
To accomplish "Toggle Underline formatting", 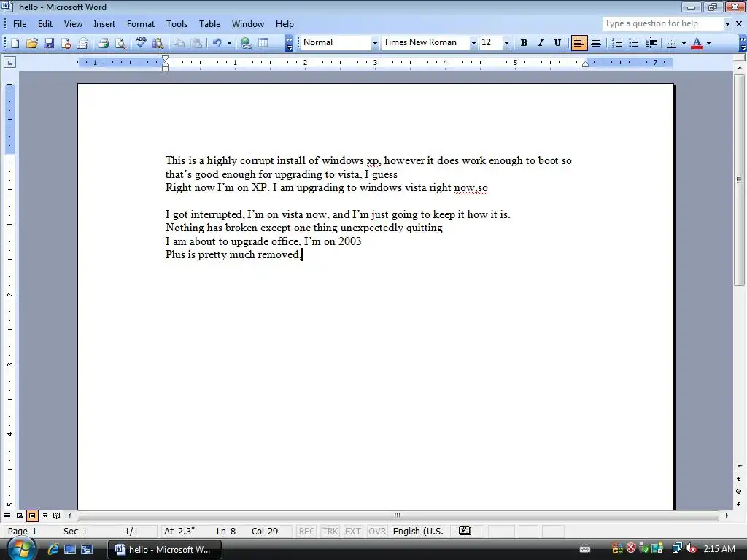I will tap(557, 43).
